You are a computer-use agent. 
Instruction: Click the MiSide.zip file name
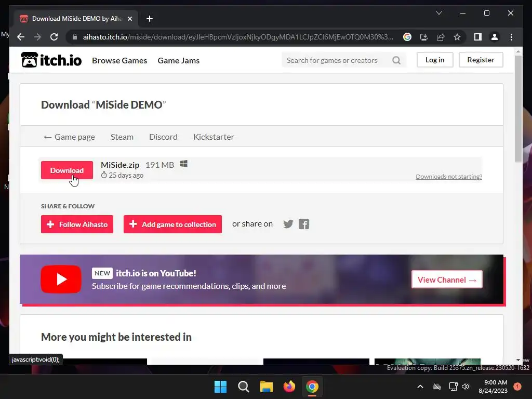pos(120,165)
